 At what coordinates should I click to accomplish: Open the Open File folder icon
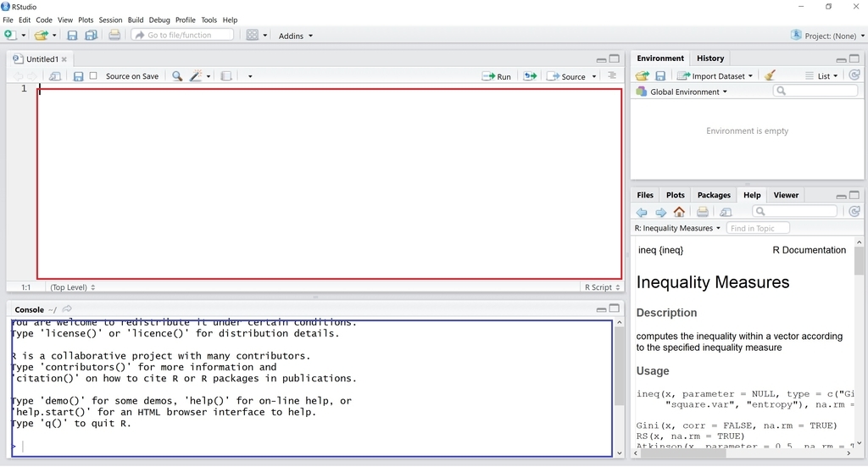click(x=41, y=36)
